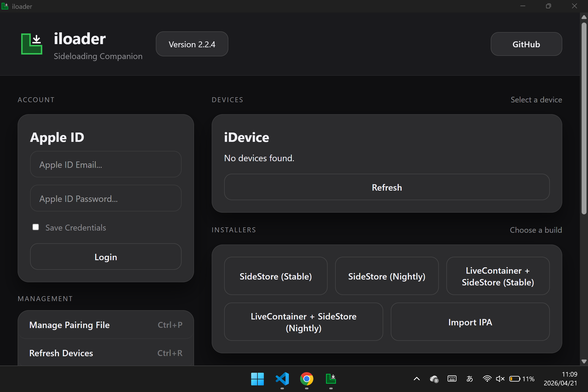Image resolution: width=588 pixels, height=392 pixels.
Task: Show hidden system tray icons
Action: point(416,379)
